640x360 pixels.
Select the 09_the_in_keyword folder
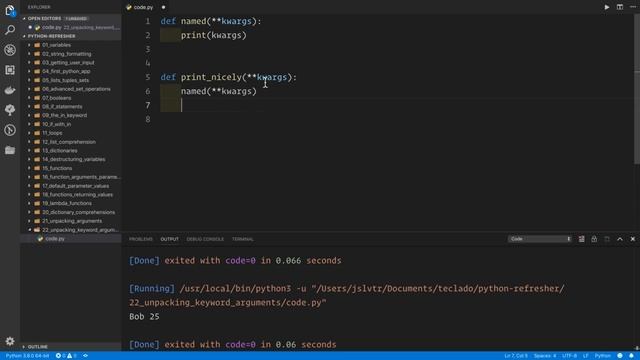[64, 116]
